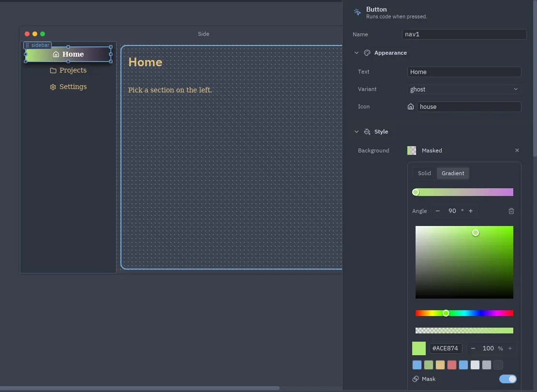Viewport: 537px width, 392px height.
Task: Switch to the Solid tab
Action: 424,173
